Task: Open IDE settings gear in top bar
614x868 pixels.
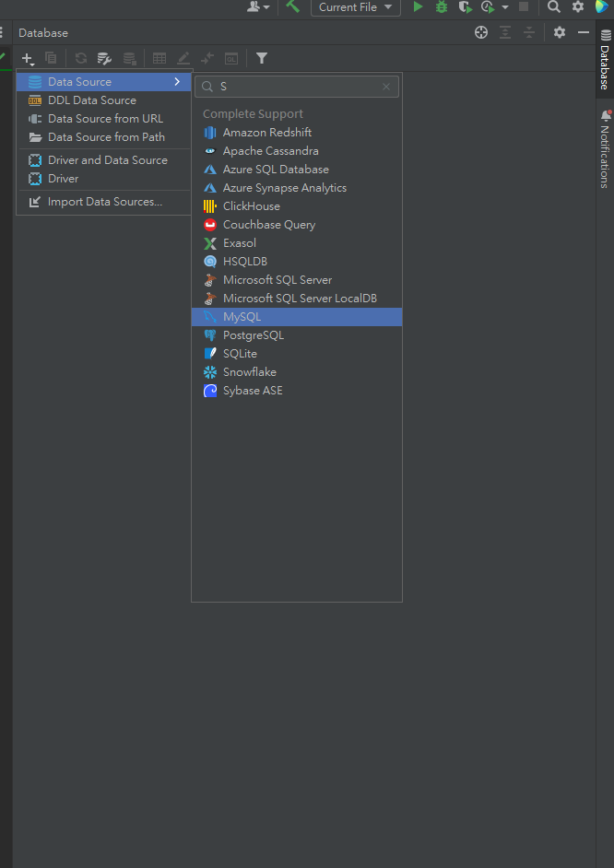Action: [x=577, y=6]
